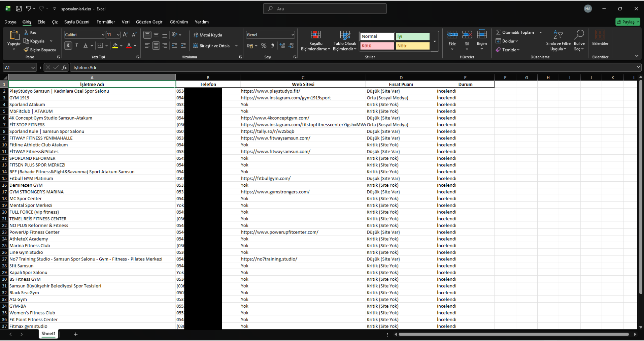Click the Yapıştır clipboard paste icon
This screenshot has height=341, width=644.
tap(14, 35)
